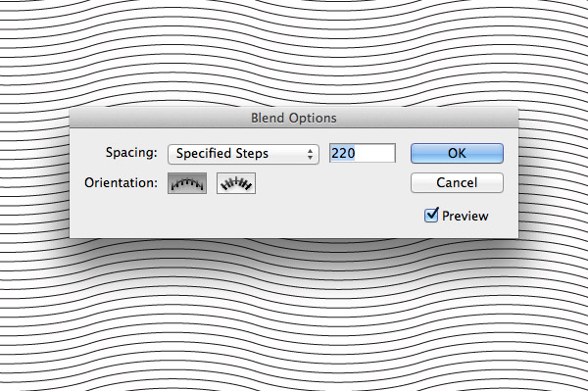Click the Preview label text
The width and height of the screenshot is (588, 391).
click(465, 216)
